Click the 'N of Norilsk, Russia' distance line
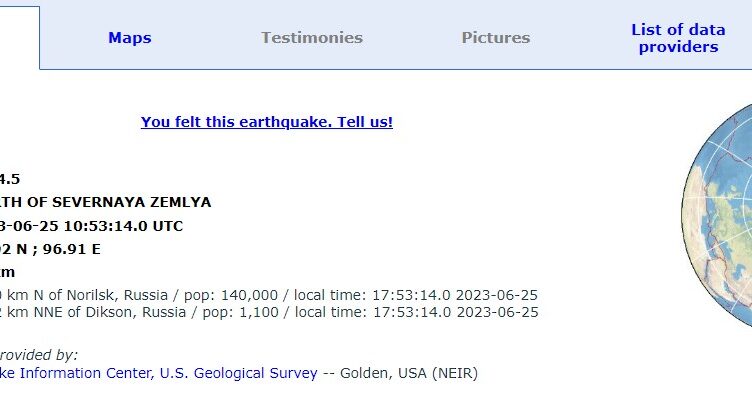 pos(84,295)
